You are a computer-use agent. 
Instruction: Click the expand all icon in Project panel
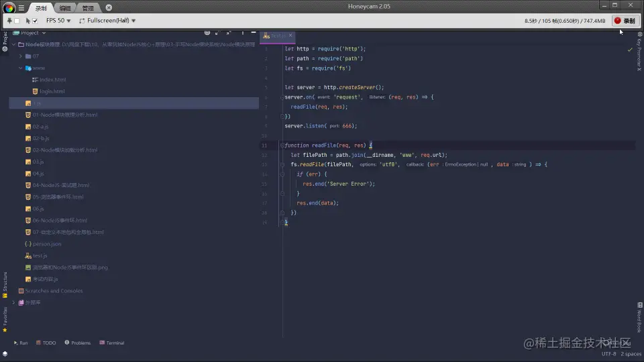[x=217, y=33]
